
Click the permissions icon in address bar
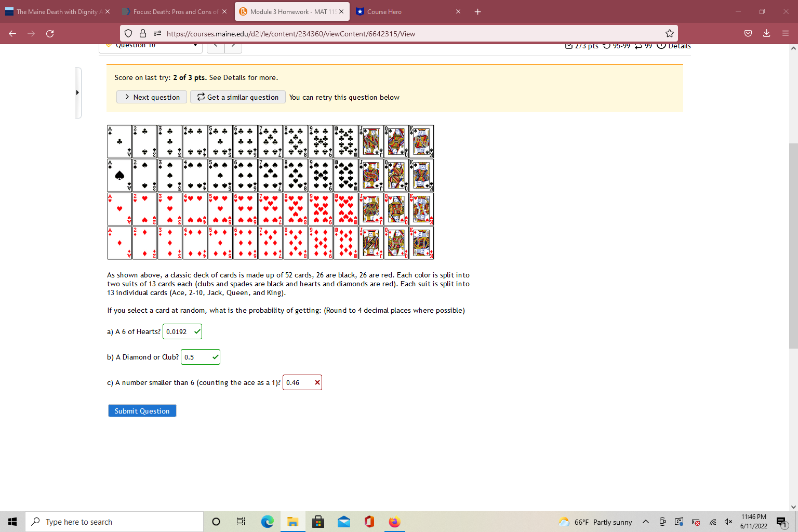(157, 34)
